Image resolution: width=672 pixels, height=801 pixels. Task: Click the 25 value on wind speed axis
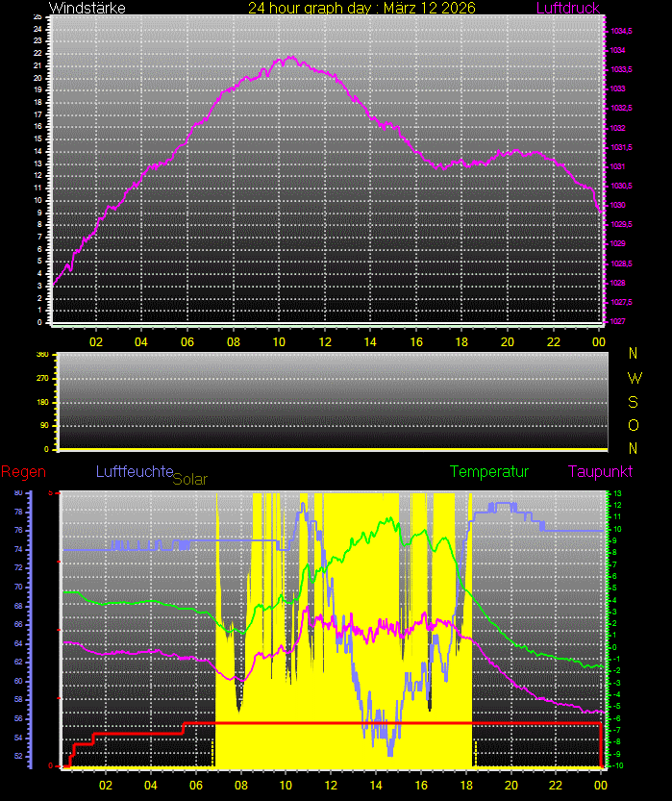(37, 16)
